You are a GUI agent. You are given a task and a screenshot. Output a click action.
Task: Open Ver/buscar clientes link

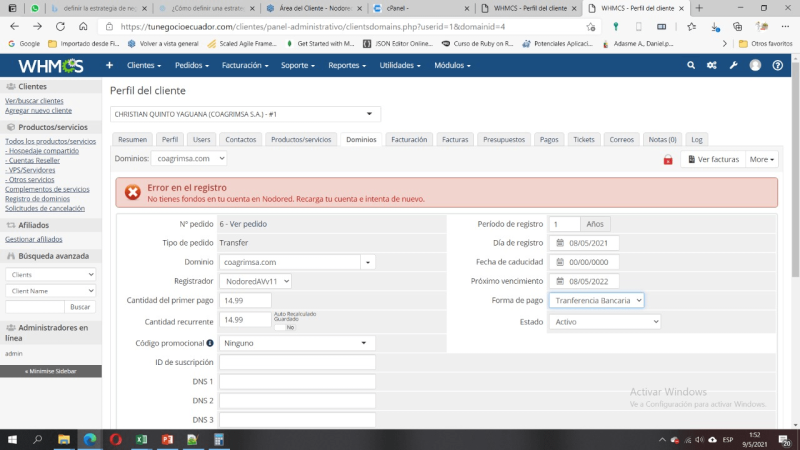pos(34,101)
